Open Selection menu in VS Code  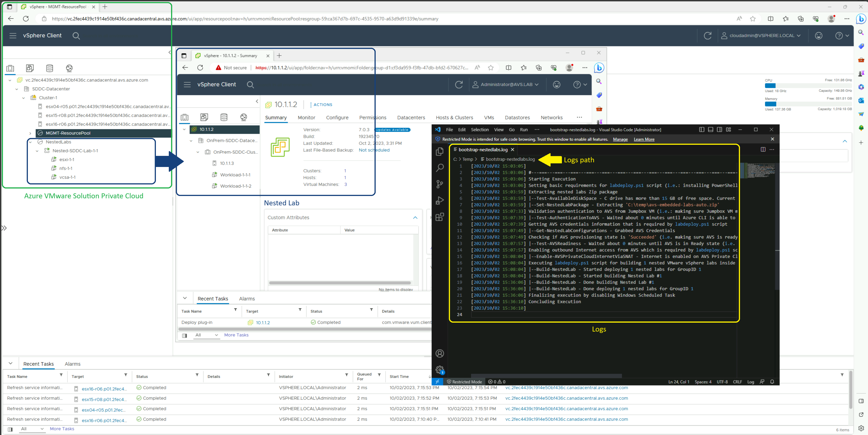[x=479, y=130]
